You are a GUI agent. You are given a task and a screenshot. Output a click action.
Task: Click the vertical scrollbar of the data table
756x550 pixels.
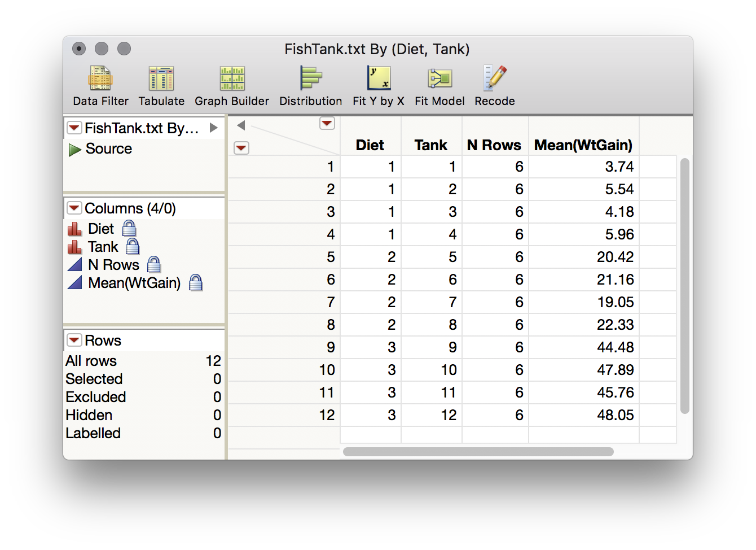pos(685,286)
